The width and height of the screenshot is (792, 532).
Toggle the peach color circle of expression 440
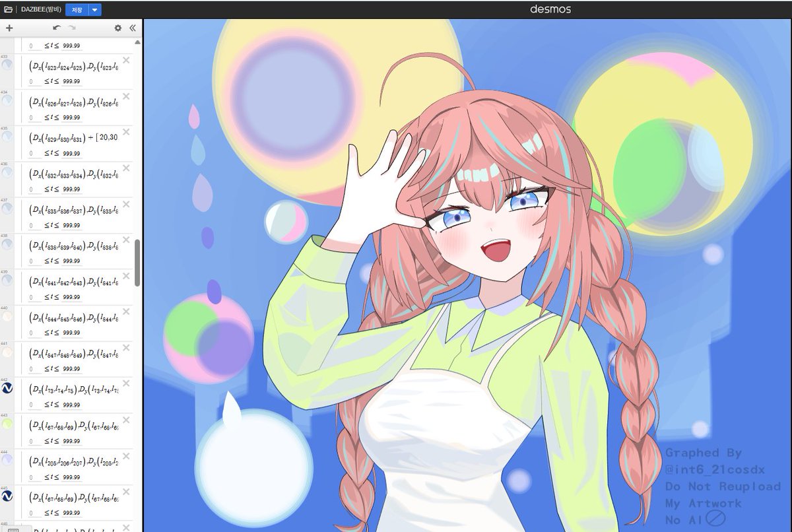(x=7, y=316)
